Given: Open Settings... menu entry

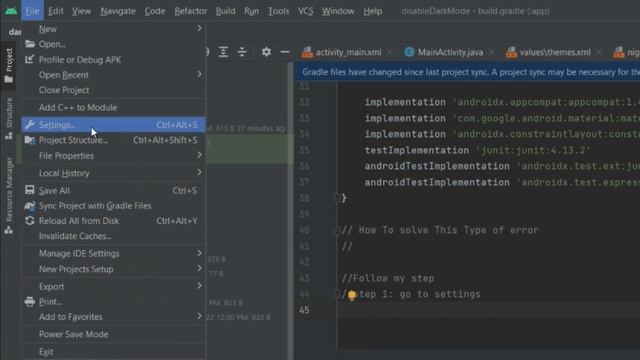Looking at the screenshot, I should (x=113, y=124).
